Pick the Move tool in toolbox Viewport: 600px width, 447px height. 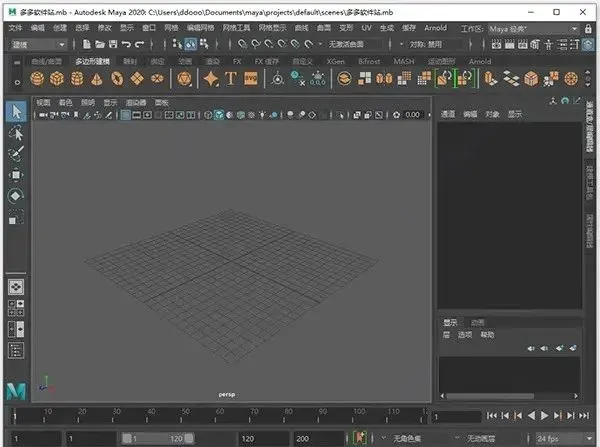tap(15, 175)
